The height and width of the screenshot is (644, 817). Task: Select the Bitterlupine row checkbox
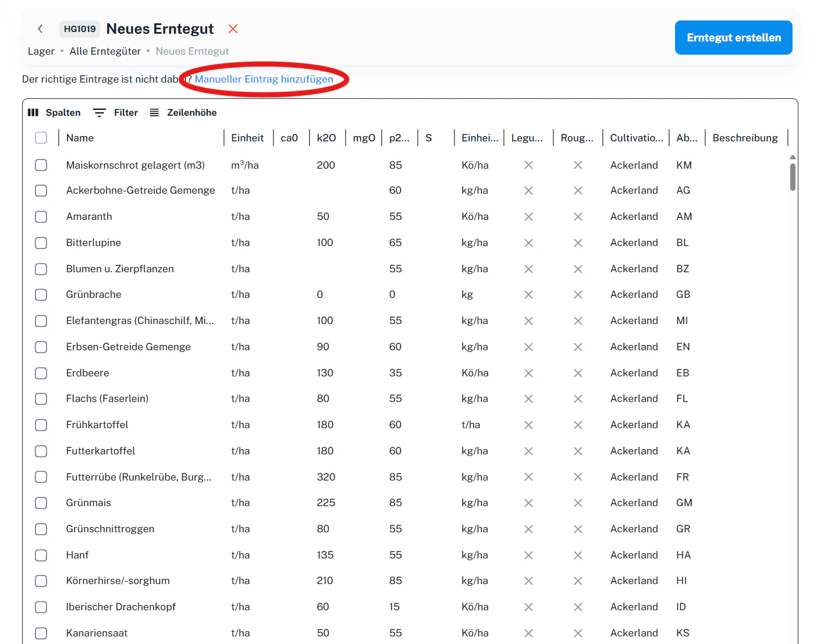click(41, 243)
